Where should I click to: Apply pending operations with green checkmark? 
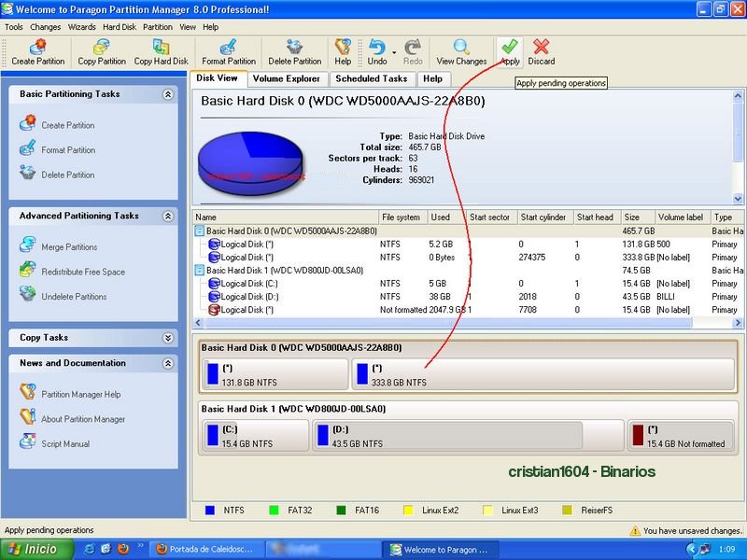(x=509, y=48)
